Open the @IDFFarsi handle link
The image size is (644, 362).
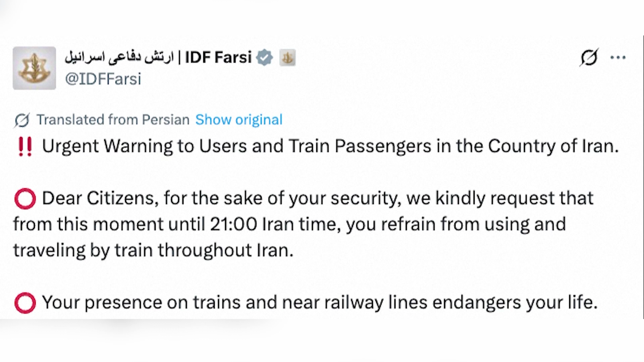point(103,79)
